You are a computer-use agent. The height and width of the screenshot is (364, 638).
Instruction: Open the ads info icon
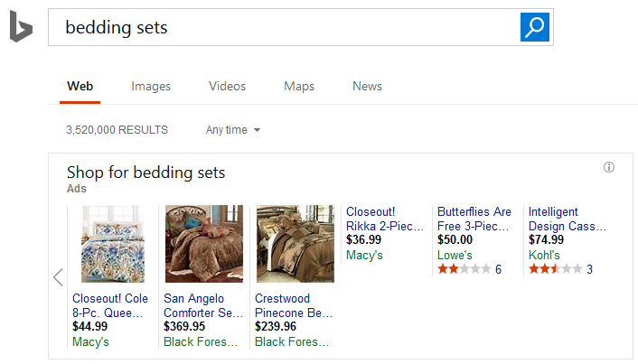[609, 167]
